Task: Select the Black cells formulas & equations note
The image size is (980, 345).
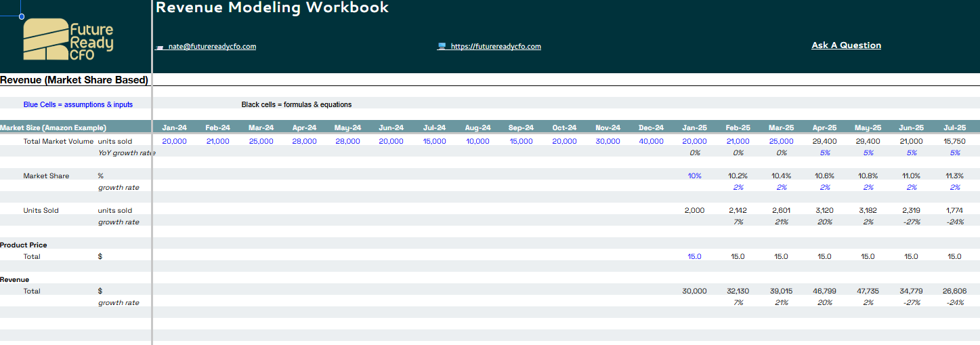Action: tap(297, 104)
